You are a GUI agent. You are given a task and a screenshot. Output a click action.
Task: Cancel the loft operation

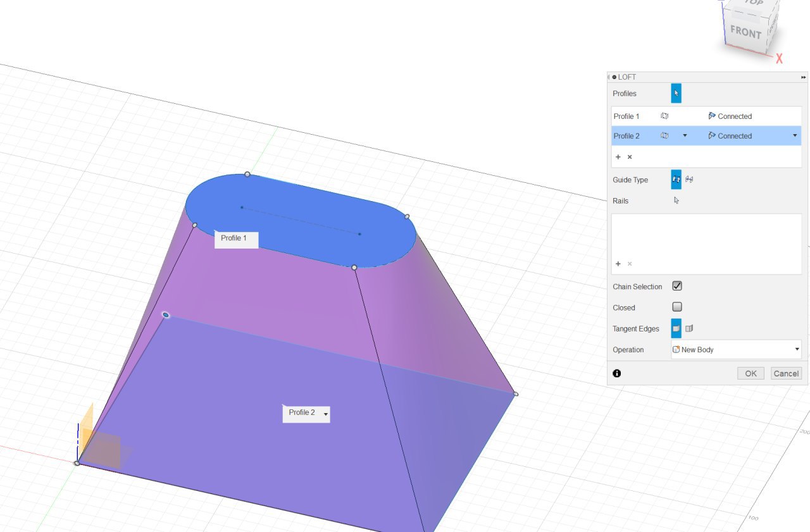(786, 373)
